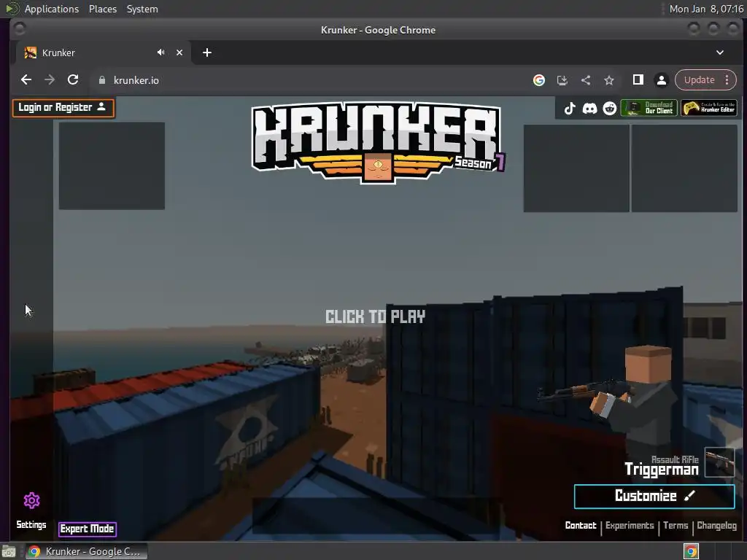Mute the Krunker tab audio

tap(161, 52)
